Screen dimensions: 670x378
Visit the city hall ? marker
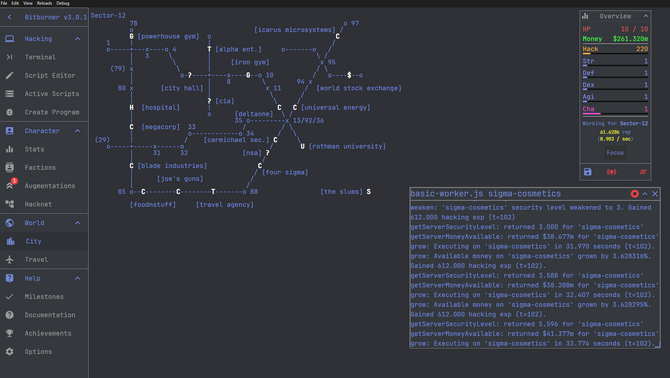(190, 75)
